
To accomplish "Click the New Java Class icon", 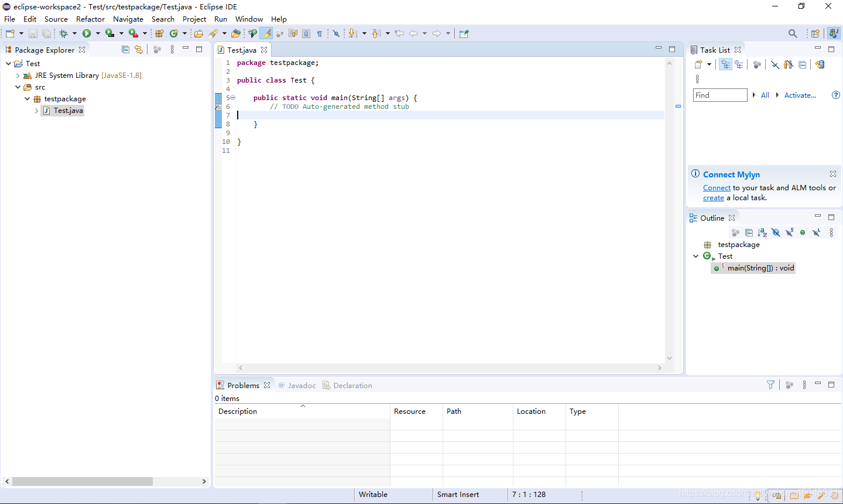I will [x=174, y=33].
